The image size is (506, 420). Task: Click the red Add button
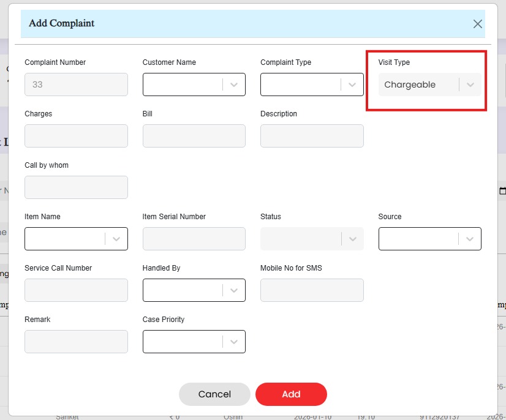coord(291,394)
